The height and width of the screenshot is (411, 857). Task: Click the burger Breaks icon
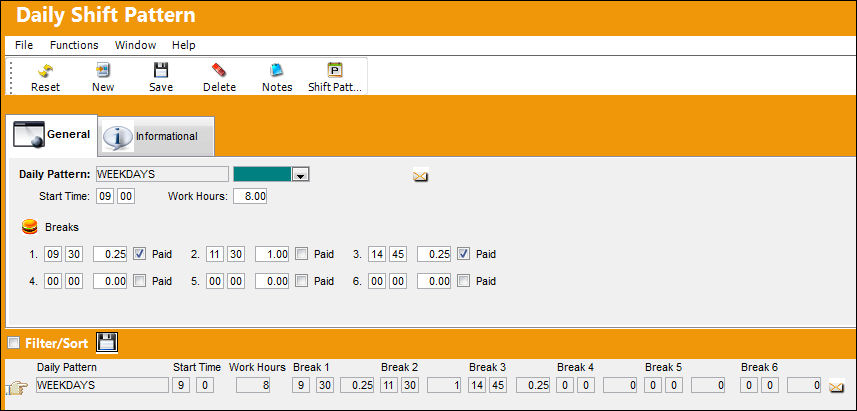coord(30,227)
